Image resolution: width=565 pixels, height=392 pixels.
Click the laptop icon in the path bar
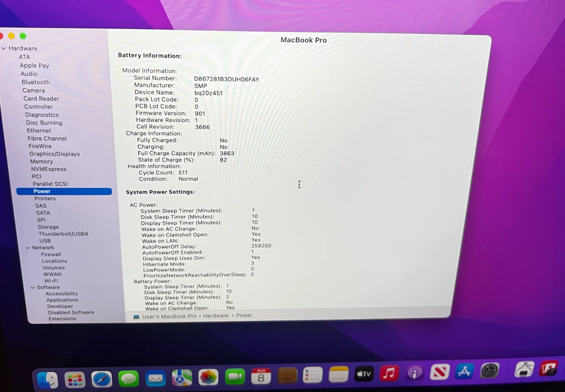click(136, 317)
